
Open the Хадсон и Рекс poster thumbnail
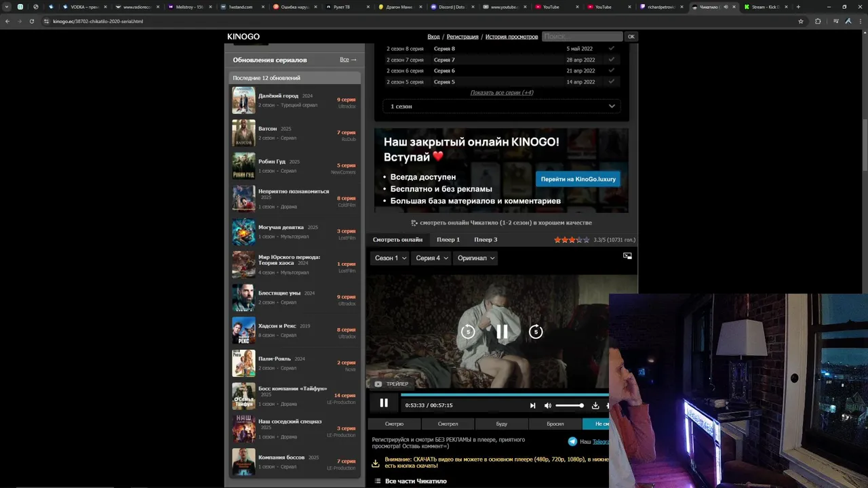243,330
